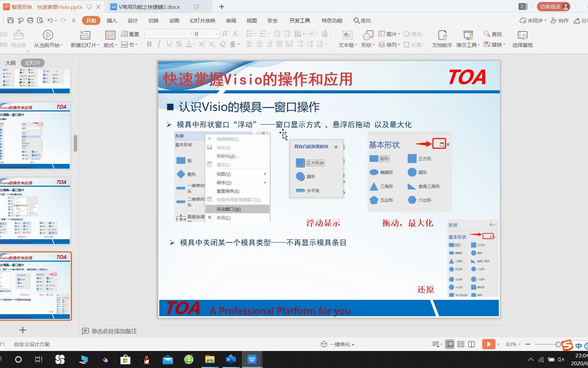
Task: Add new slide with plus button
Action: coord(23,330)
